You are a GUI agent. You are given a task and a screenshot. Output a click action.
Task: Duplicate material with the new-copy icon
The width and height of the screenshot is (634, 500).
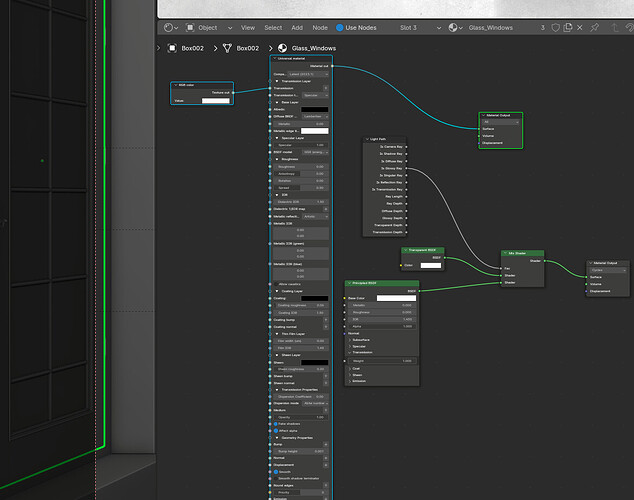[568, 27]
